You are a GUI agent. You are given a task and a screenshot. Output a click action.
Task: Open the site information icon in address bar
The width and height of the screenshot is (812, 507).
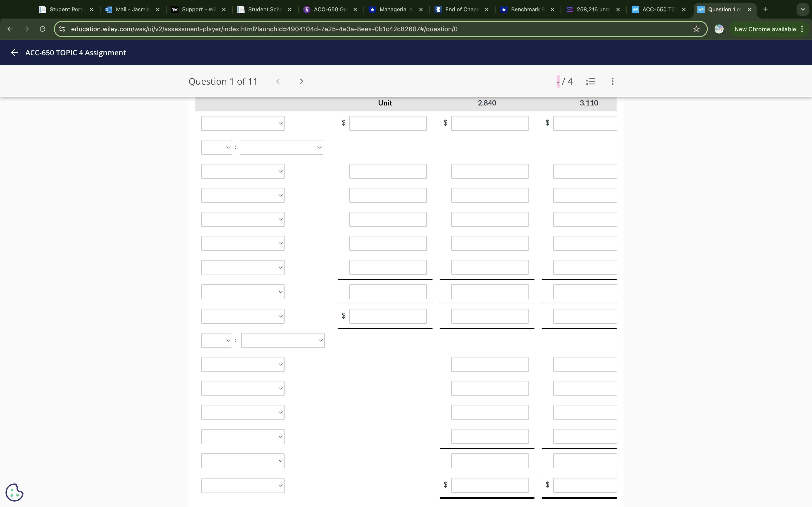[x=62, y=29]
